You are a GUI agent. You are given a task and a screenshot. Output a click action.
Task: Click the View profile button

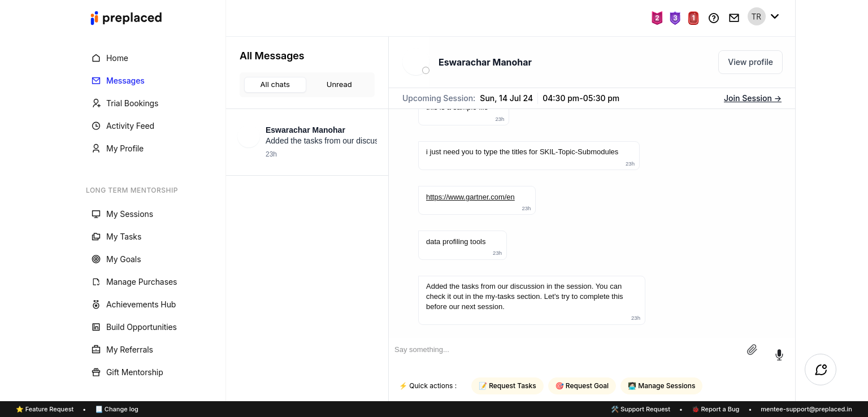point(750,62)
